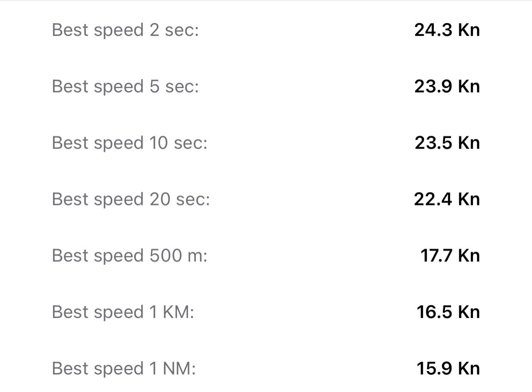Click the Kn unit in the 1 NM row
This screenshot has width=532, height=392.
pyautogui.click(x=469, y=369)
